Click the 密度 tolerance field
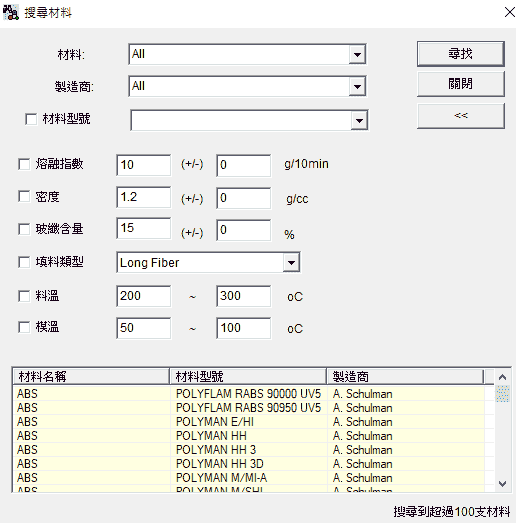This screenshot has width=516, height=523. (243, 198)
